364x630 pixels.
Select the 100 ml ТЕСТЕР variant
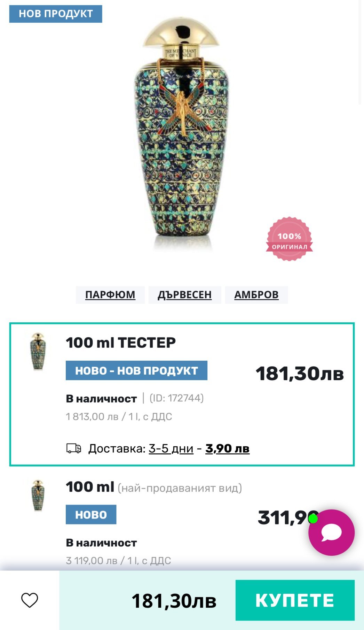click(x=121, y=343)
